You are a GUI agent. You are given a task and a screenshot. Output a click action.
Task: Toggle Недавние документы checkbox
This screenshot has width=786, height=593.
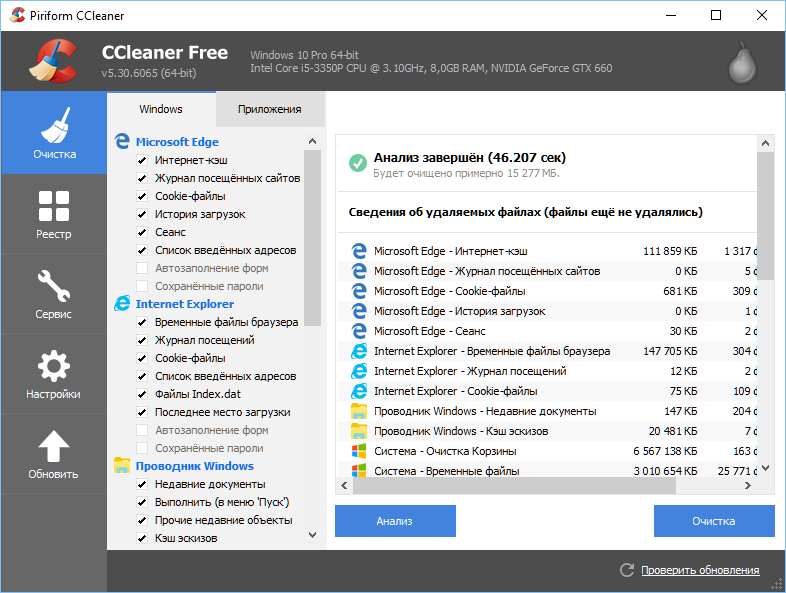tap(143, 484)
